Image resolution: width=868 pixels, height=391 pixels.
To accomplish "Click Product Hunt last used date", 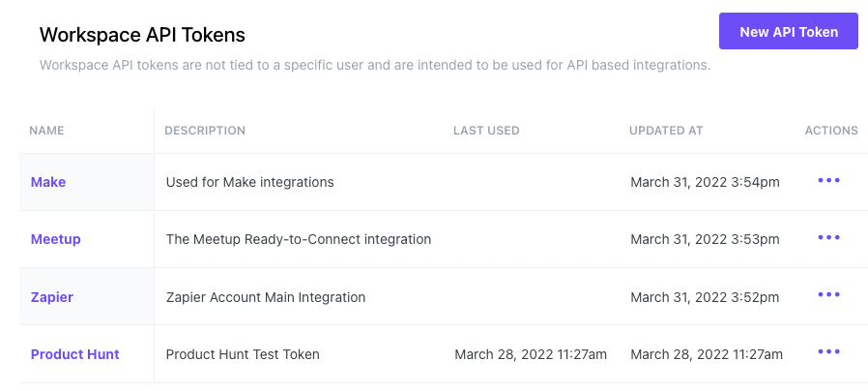I will tap(531, 354).
